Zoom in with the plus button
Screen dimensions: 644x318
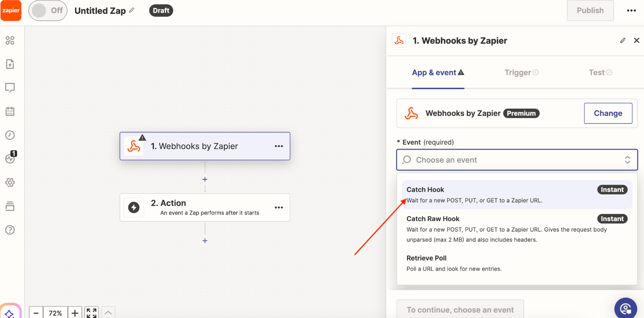pos(75,313)
